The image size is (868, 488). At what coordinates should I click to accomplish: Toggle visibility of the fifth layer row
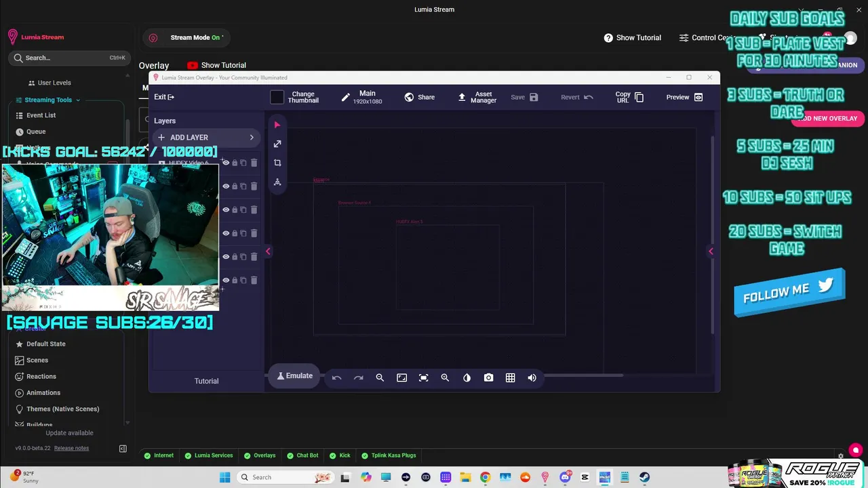[226, 257]
